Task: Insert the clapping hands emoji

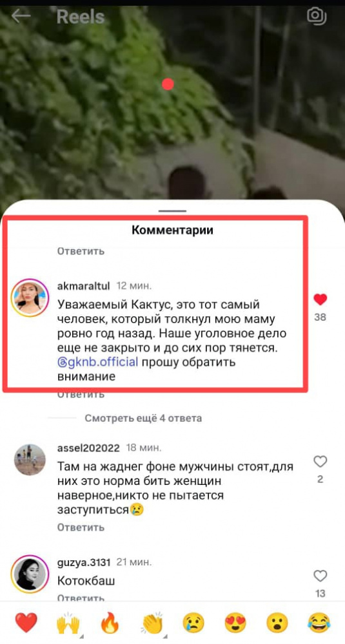Action: [x=152, y=623]
